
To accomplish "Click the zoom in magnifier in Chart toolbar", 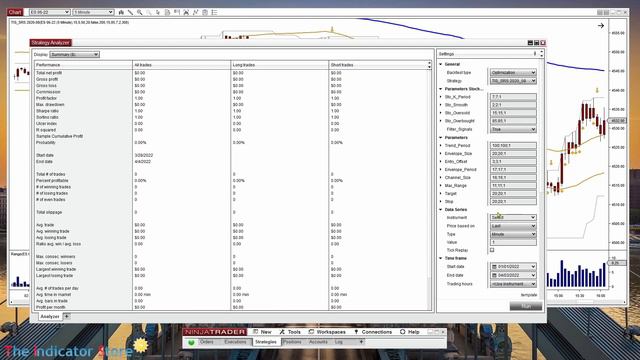I will pos(140,12).
